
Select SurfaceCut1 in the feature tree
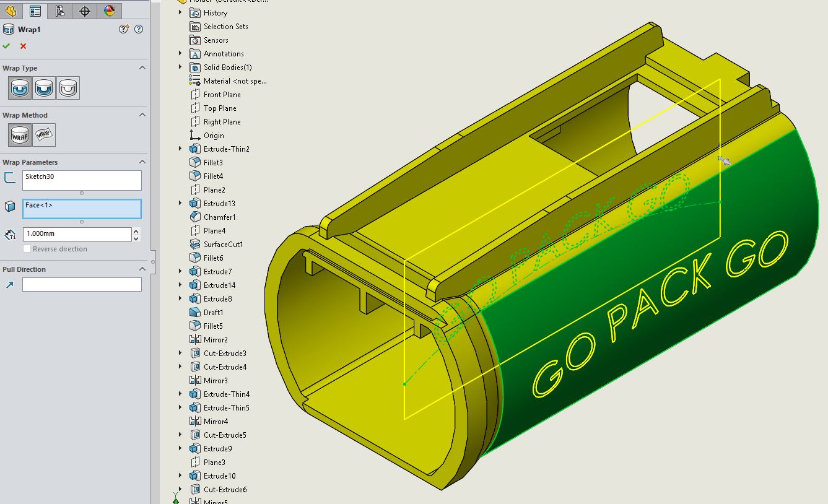point(223,244)
